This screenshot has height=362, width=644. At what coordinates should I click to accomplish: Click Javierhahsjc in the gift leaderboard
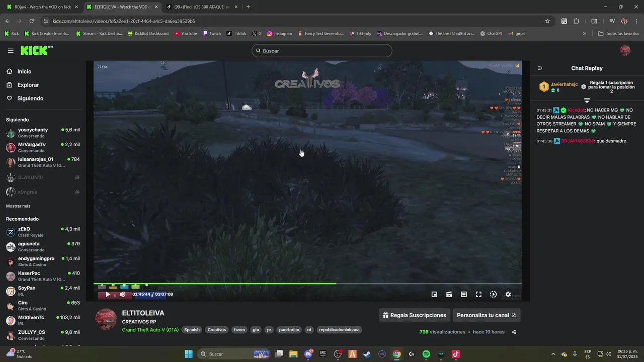click(x=564, y=84)
